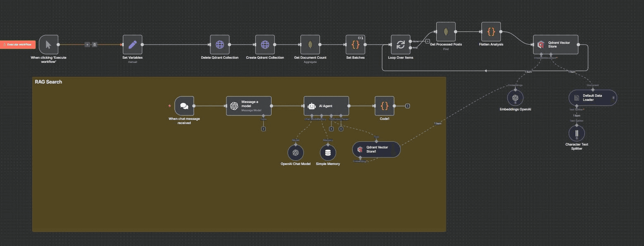
Task: Select the Qdrant Vector Store node
Action: [555, 45]
